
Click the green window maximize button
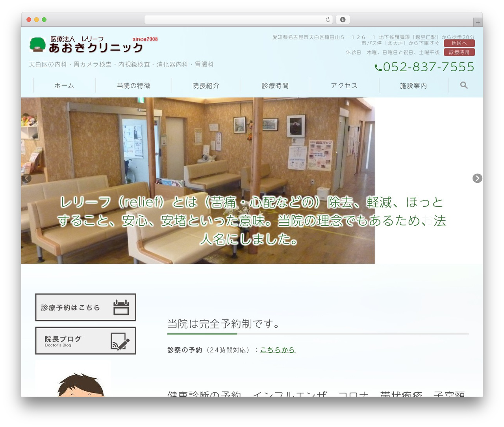44,20
